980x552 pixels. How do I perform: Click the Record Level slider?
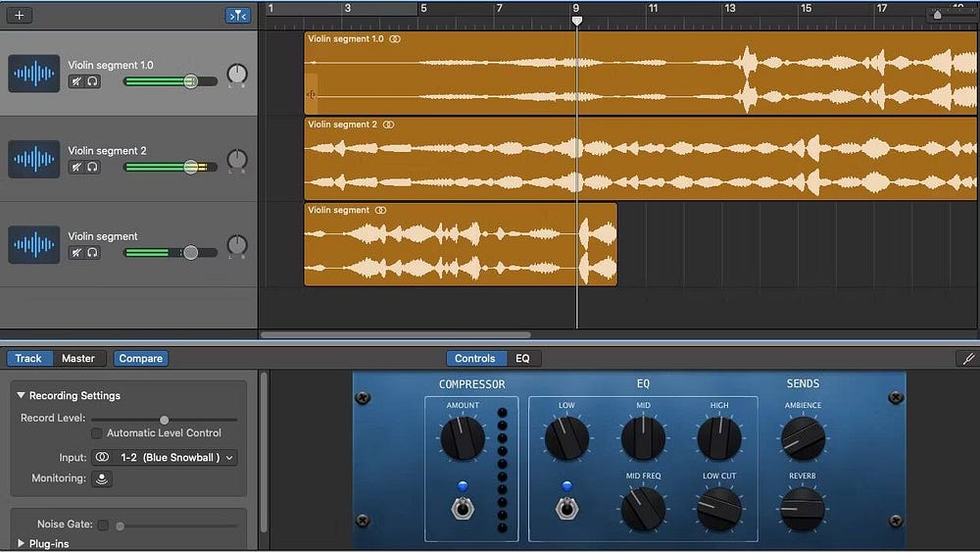164,420
